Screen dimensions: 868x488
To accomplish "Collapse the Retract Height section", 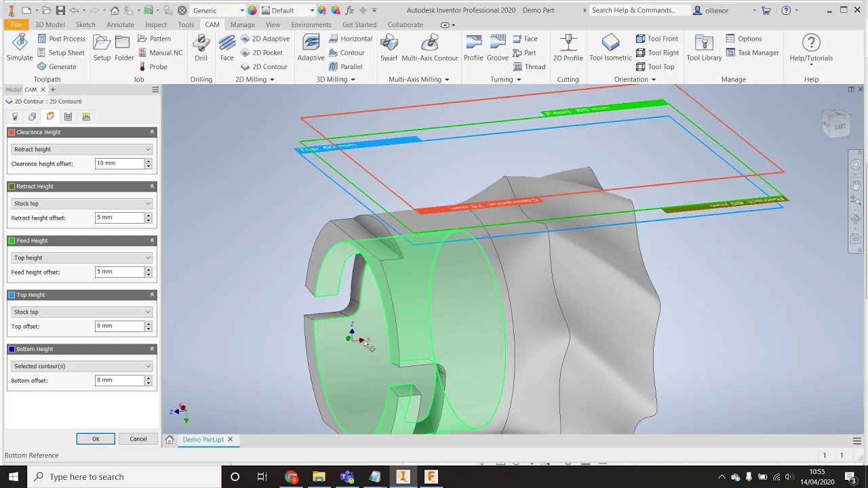I will (x=152, y=186).
